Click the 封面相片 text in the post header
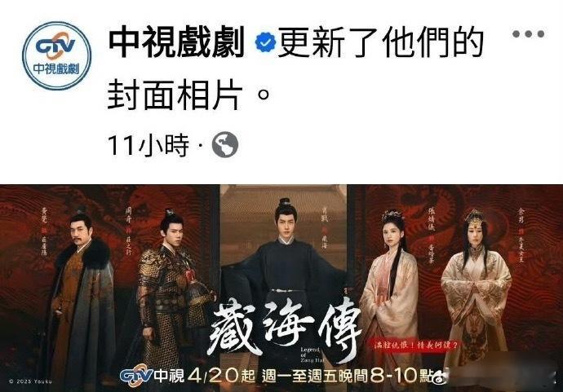The height and width of the screenshot is (392, 563). point(175,95)
